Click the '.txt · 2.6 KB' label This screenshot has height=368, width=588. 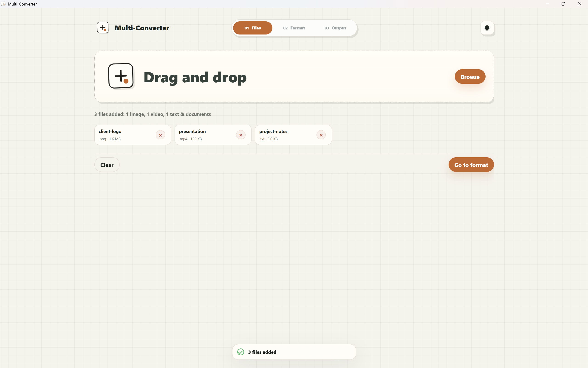pos(269,139)
